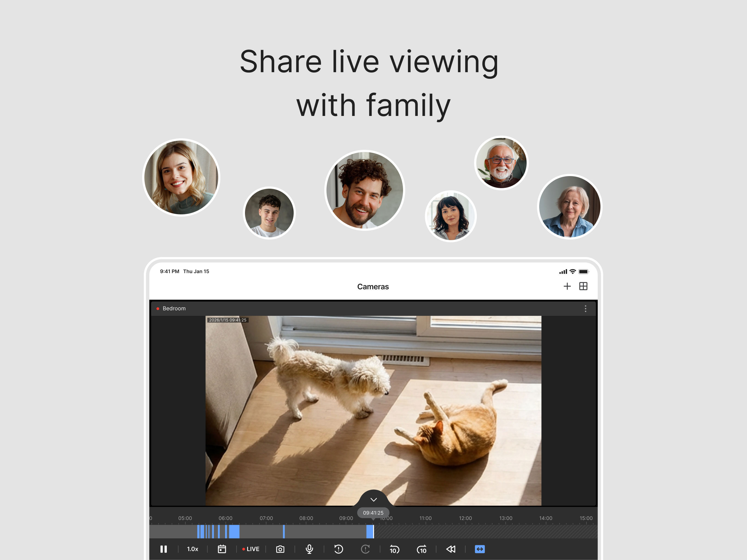Viewport: 747px width, 560px height.
Task: Click the 2026/1/15 09:41:25 timestamp overlay
Action: 227,320
